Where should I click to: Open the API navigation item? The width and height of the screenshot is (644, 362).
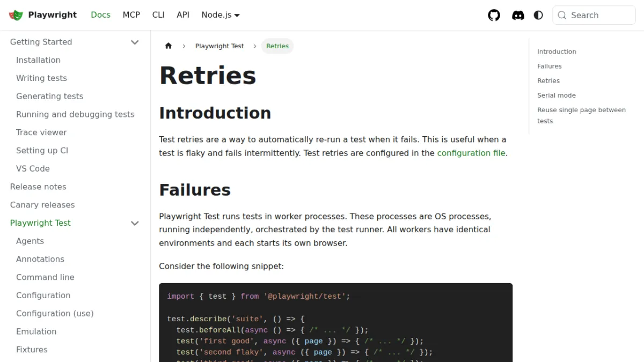coord(183,15)
